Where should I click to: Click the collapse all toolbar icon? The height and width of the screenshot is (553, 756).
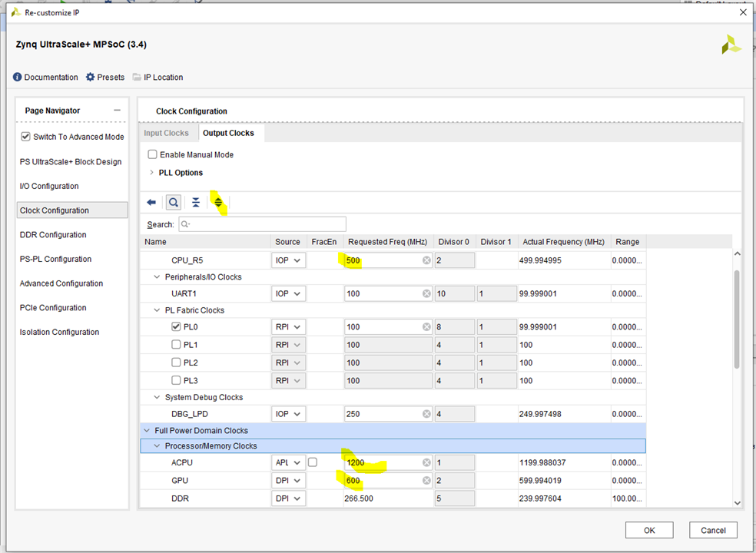(x=196, y=203)
